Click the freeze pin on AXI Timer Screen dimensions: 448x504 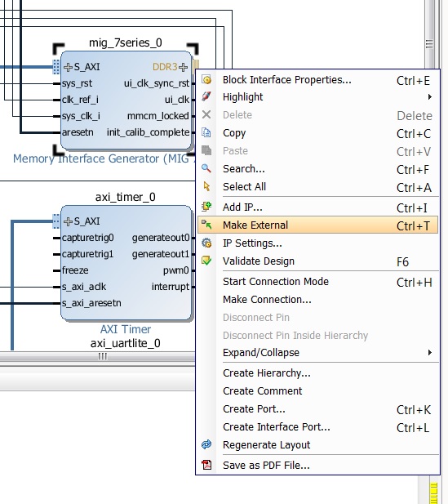pyautogui.click(x=75, y=270)
